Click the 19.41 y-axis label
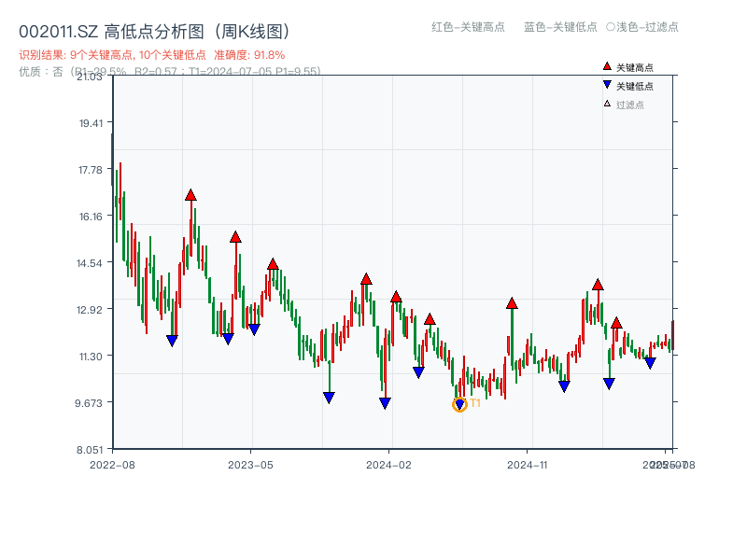The image size is (747, 560). tap(91, 123)
